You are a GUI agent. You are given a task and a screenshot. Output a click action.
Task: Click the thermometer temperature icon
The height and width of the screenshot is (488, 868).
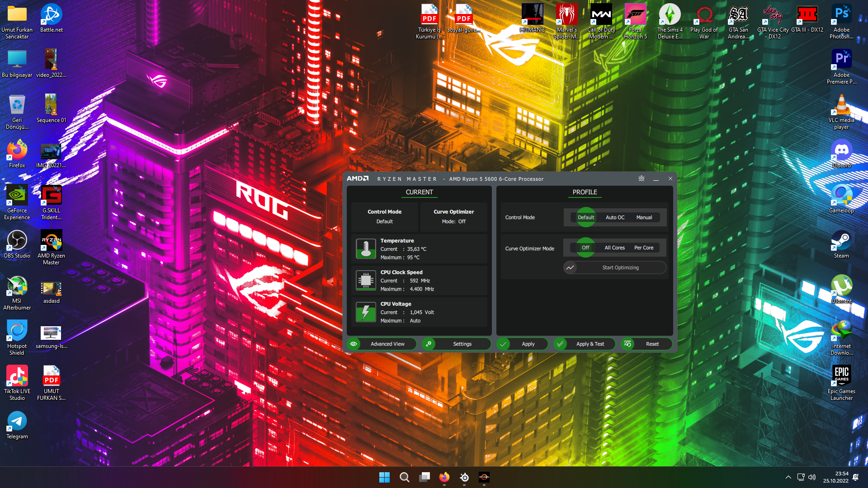[366, 249]
